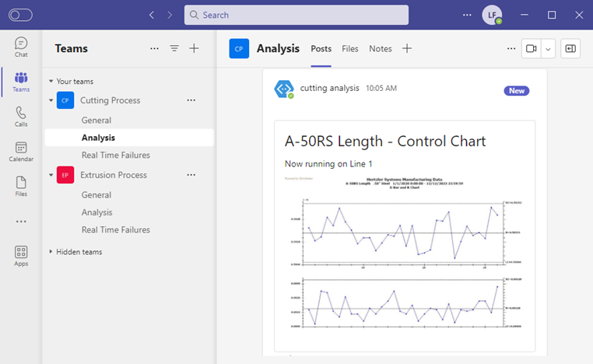
Task: Collapse the Your teams section
Action: [51, 81]
